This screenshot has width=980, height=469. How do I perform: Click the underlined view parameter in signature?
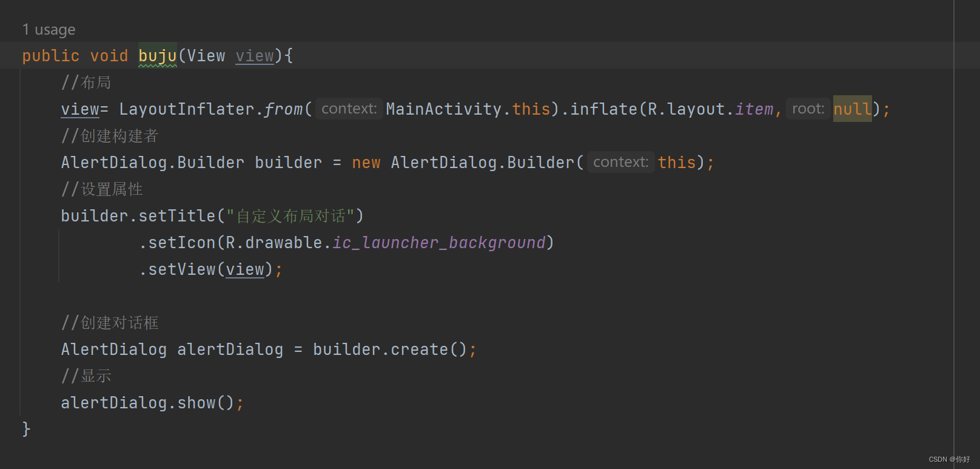tap(255, 56)
